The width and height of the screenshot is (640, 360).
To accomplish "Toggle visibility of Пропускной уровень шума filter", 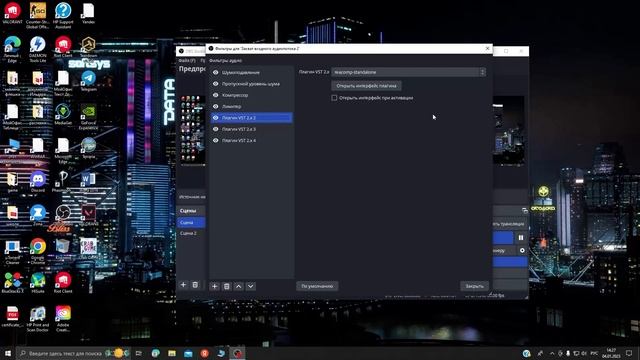I will [216, 84].
